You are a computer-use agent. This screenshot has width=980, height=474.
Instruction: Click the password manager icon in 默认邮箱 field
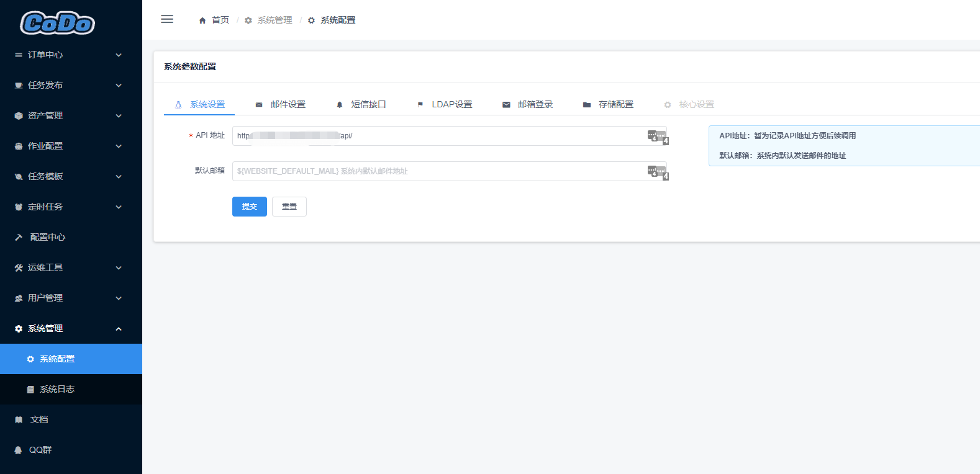(658, 172)
